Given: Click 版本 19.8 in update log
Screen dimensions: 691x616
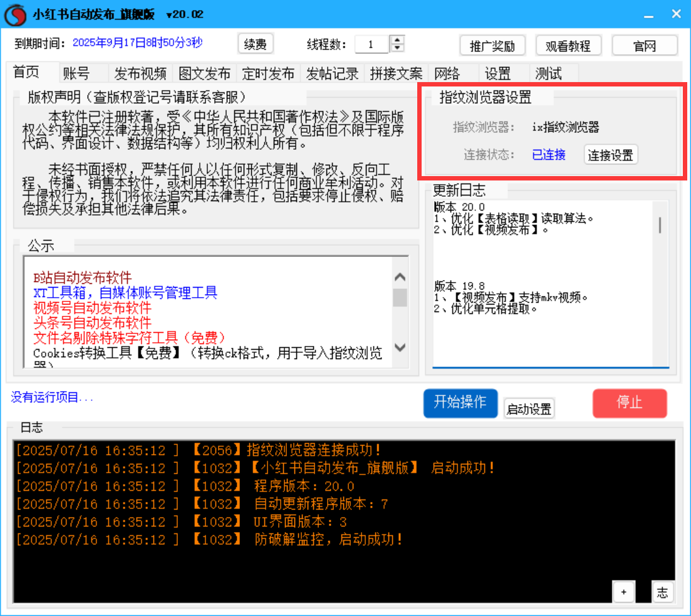Looking at the screenshot, I should click(459, 286).
